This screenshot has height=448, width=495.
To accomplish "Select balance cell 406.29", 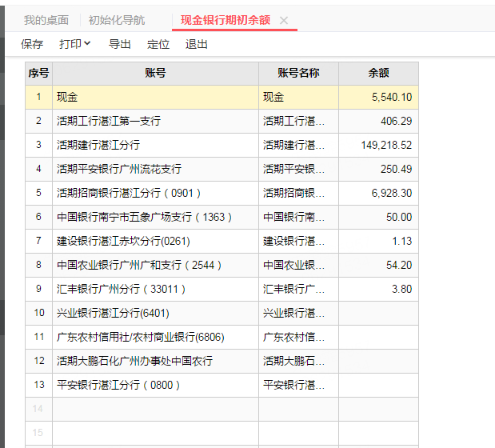I will pyautogui.click(x=378, y=121).
